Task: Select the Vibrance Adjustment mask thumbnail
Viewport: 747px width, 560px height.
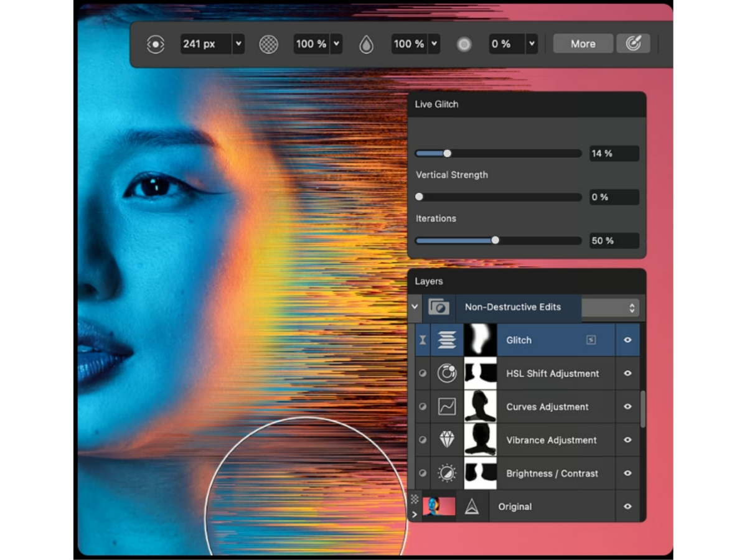Action: tap(481, 440)
